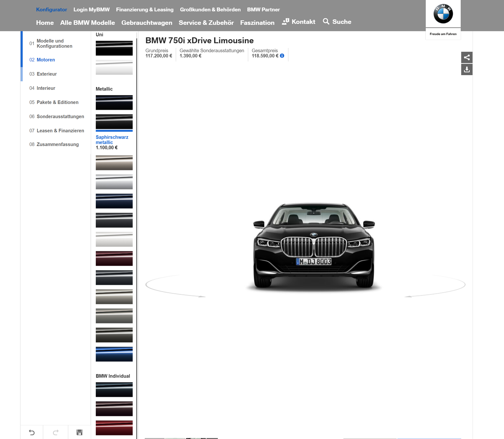Click Finanzierung & Leasing link
The width and height of the screenshot is (504, 439).
(145, 9)
